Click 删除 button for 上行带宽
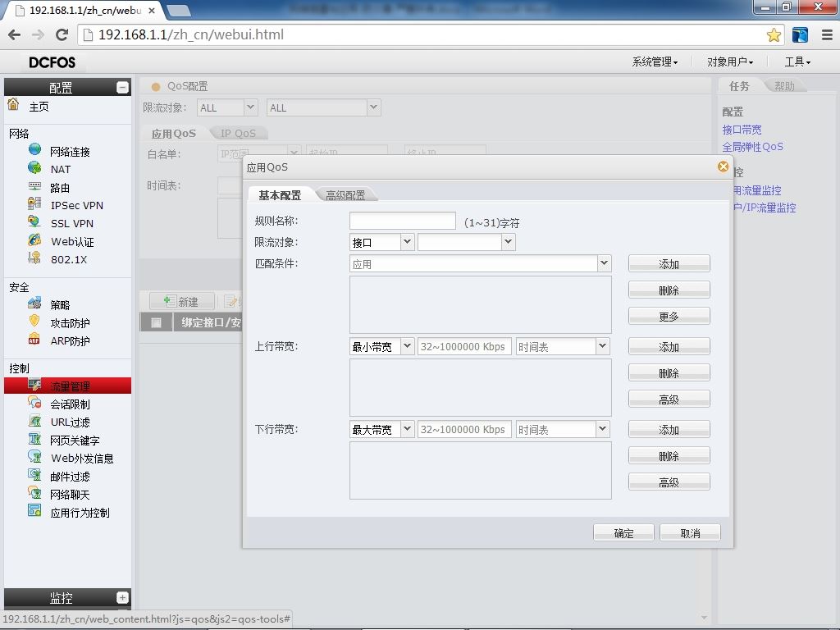The height and width of the screenshot is (630, 840). [669, 373]
